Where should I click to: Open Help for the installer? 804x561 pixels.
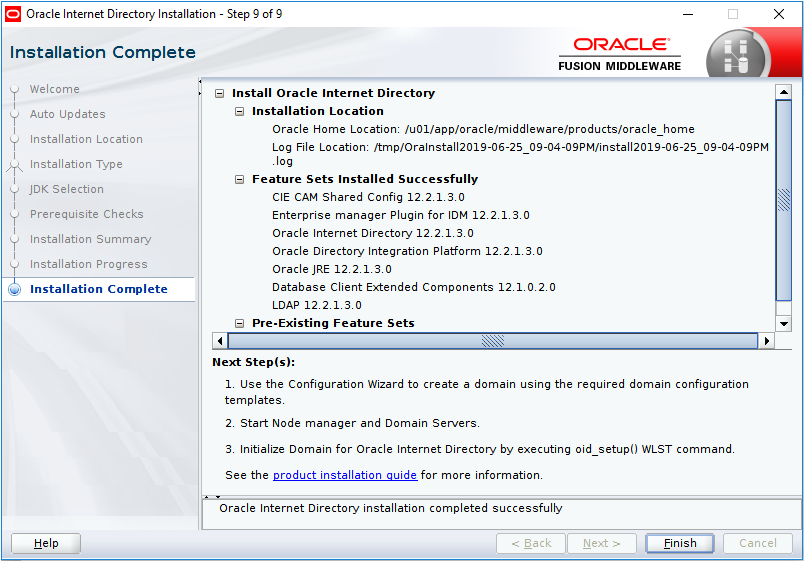tap(46, 543)
